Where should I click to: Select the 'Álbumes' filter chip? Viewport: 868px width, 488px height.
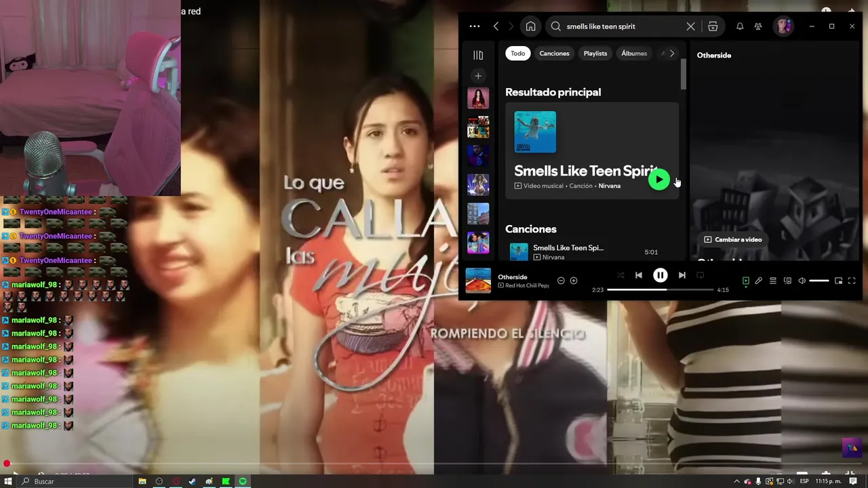634,54
